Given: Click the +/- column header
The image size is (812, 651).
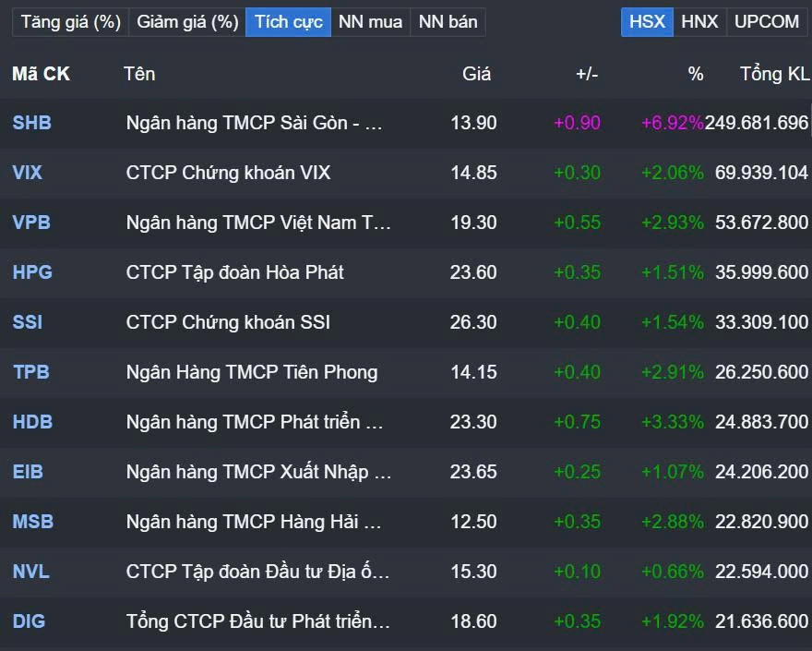Looking at the screenshot, I should pyautogui.click(x=587, y=74).
